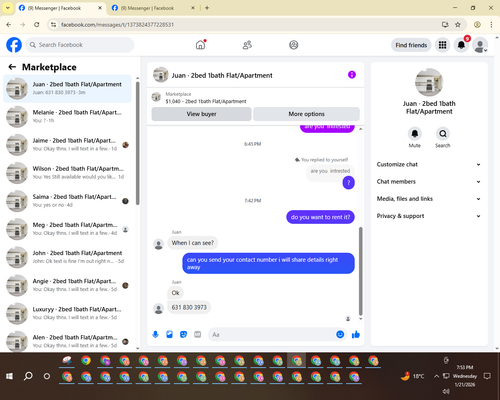The height and width of the screenshot is (400, 500).
Task: Record a voice clip with microphone icon
Action: (x=155, y=334)
